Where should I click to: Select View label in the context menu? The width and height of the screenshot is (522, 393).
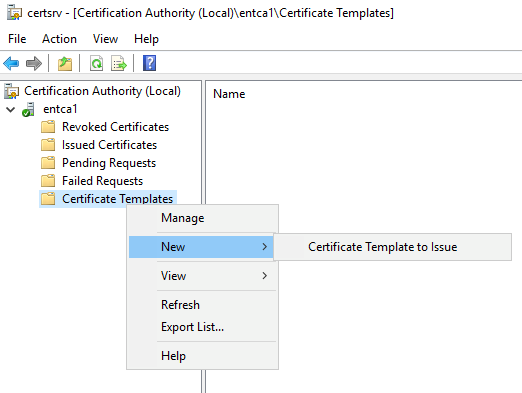(x=173, y=276)
